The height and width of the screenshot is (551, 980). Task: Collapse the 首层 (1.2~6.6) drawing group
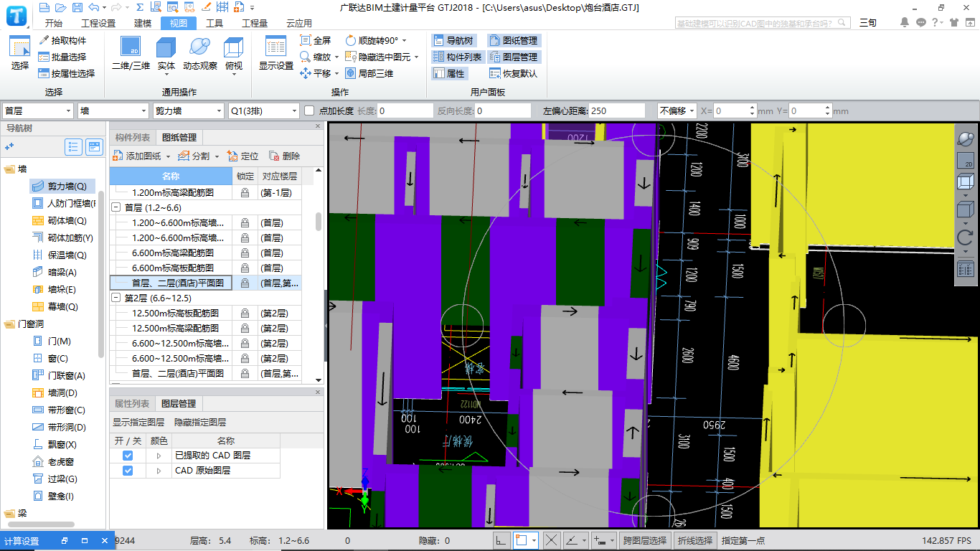point(116,207)
